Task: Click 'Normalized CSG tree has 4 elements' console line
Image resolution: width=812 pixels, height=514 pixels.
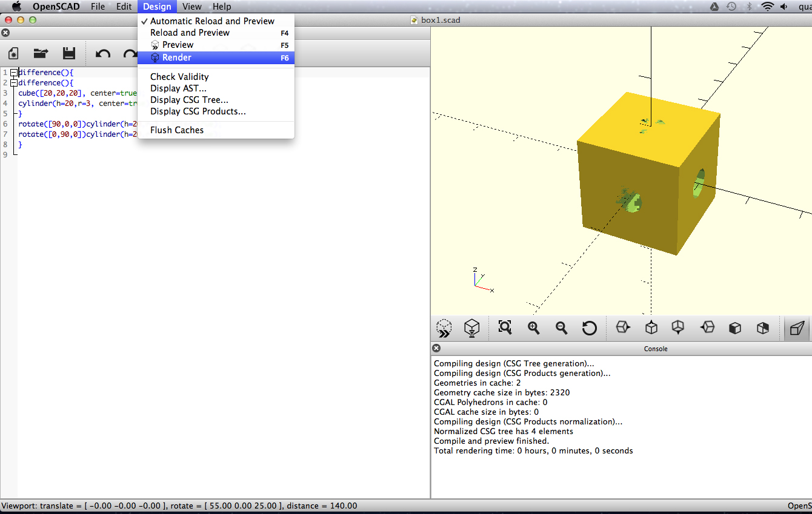Action: pyautogui.click(x=504, y=432)
